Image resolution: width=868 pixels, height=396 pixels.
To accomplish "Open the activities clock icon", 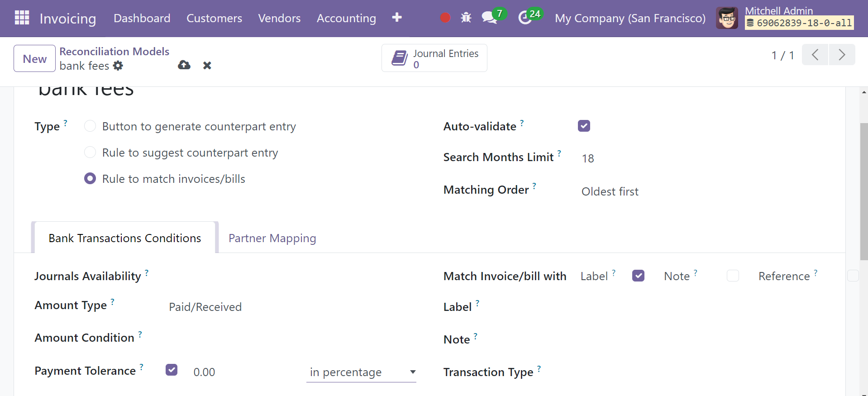I will [x=525, y=18].
